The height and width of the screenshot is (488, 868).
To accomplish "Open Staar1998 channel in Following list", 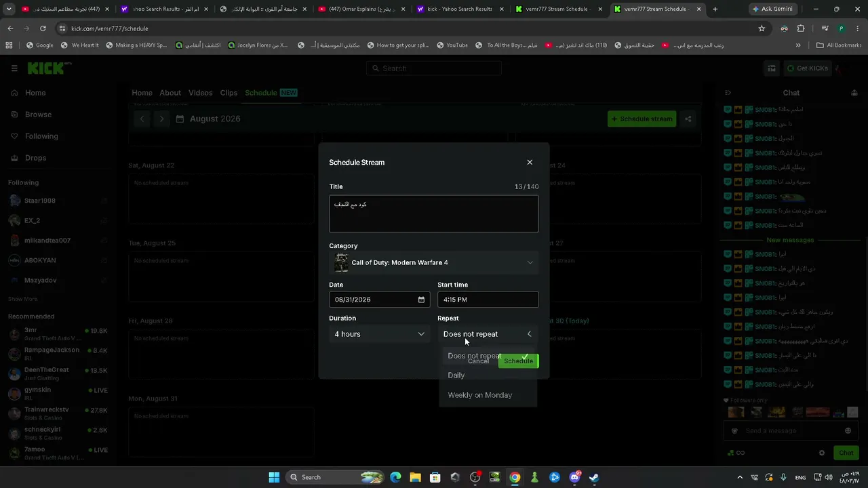I will 59,201.
